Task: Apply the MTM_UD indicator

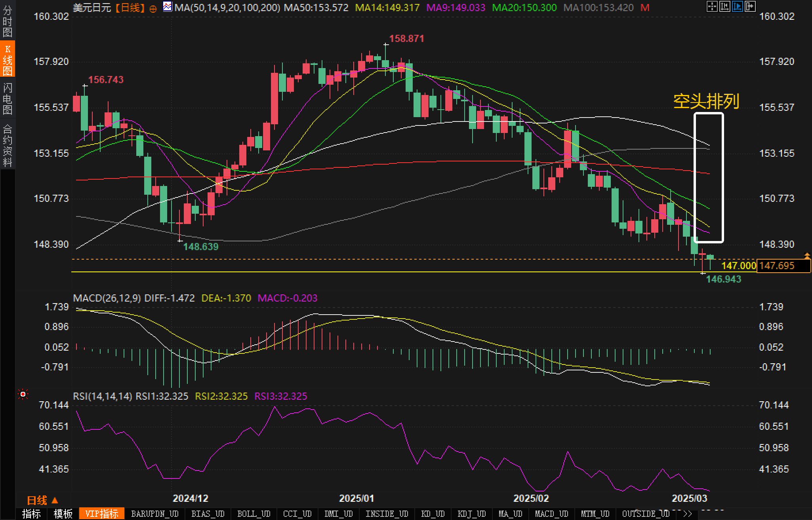Action: pos(595,514)
